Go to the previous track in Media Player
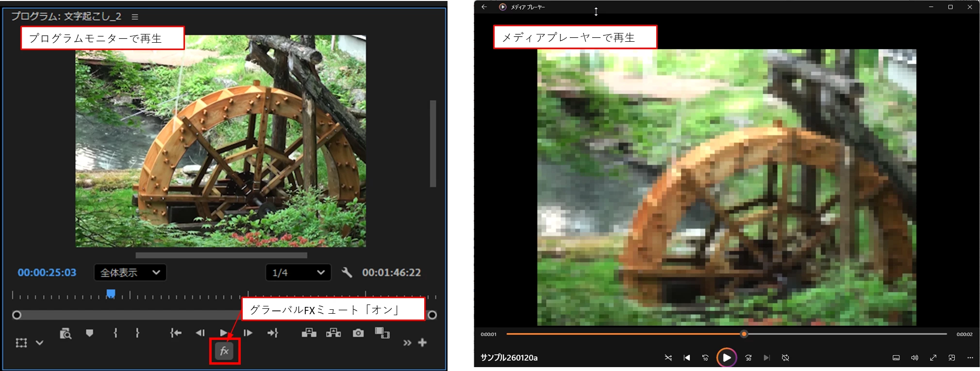 pos(687,358)
